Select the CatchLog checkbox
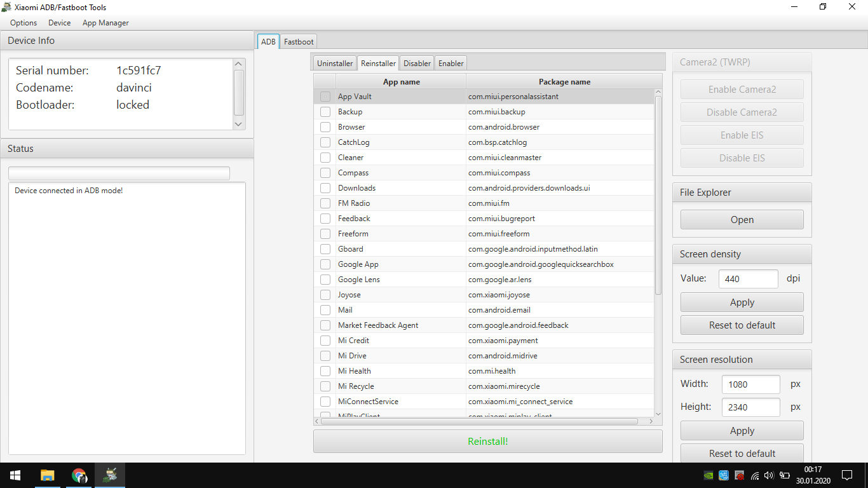Image resolution: width=868 pixels, height=488 pixels. coord(325,142)
